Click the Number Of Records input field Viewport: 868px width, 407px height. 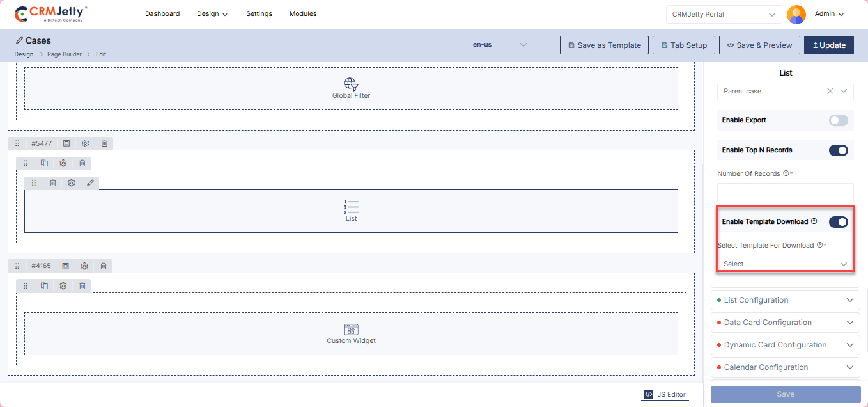[x=785, y=192]
